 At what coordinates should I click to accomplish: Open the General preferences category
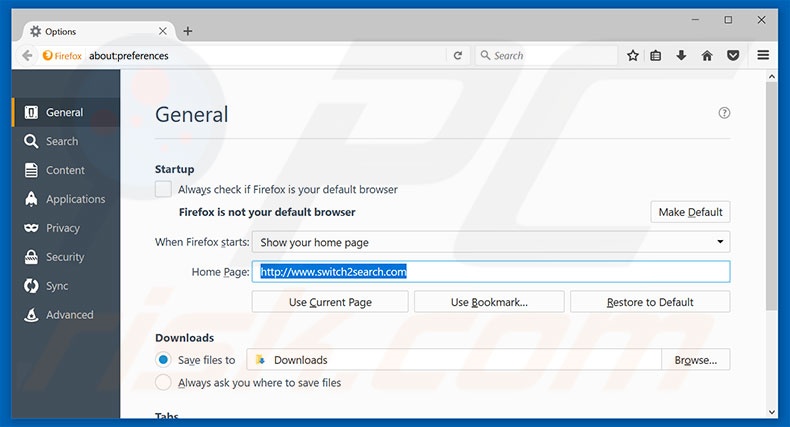tap(65, 112)
